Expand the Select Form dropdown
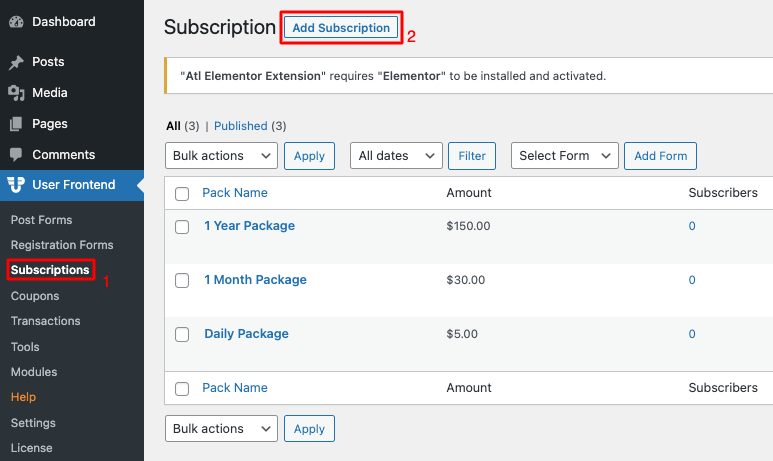The width and height of the screenshot is (773, 461). click(x=564, y=156)
